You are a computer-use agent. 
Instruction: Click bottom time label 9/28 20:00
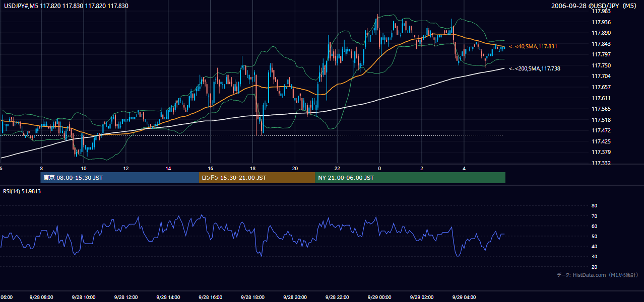pos(295,297)
